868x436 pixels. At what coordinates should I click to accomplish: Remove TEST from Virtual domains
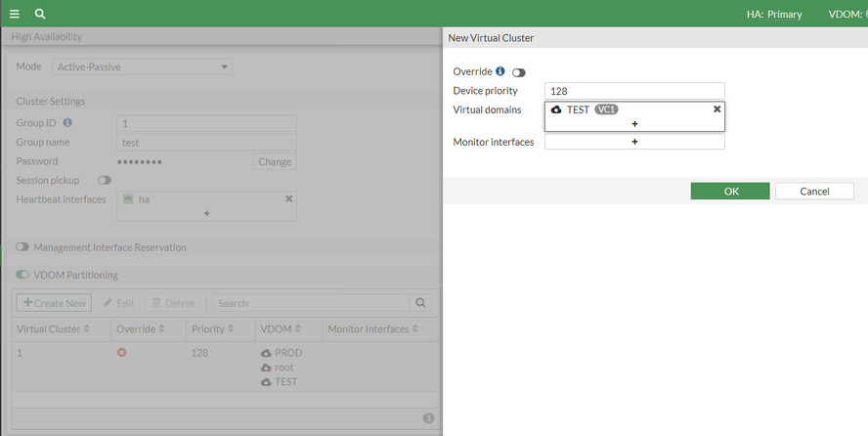pos(716,109)
